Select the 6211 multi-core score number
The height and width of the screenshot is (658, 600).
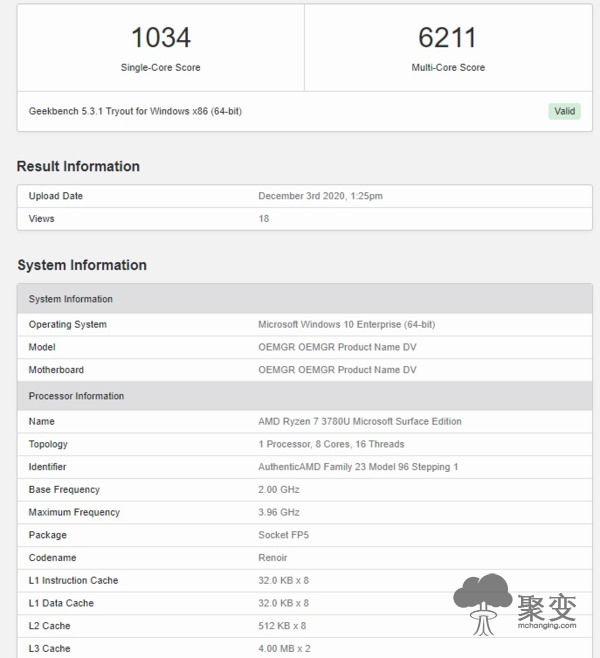pyautogui.click(x=448, y=37)
